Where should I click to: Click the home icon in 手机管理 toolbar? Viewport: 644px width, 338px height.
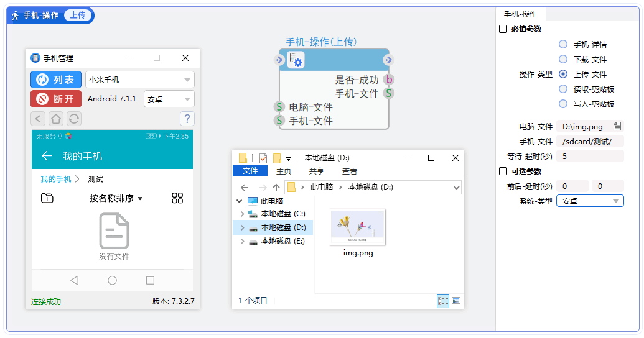click(56, 119)
